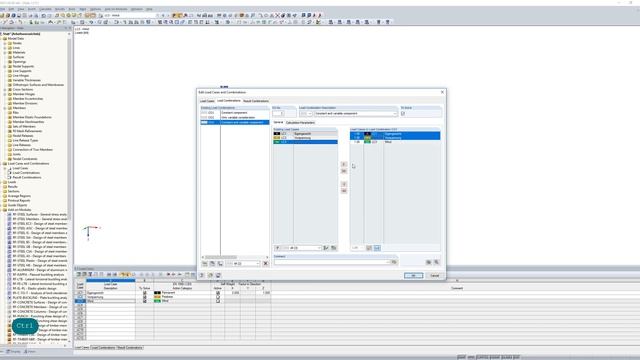Click the remove selected load case arrow button
This screenshot has height=360, width=640.
tap(344, 184)
